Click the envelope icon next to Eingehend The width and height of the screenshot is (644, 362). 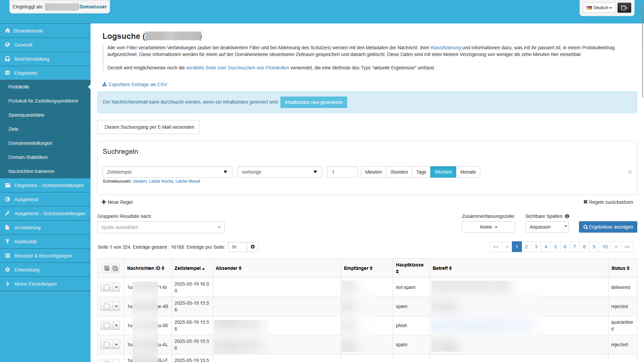(7, 73)
